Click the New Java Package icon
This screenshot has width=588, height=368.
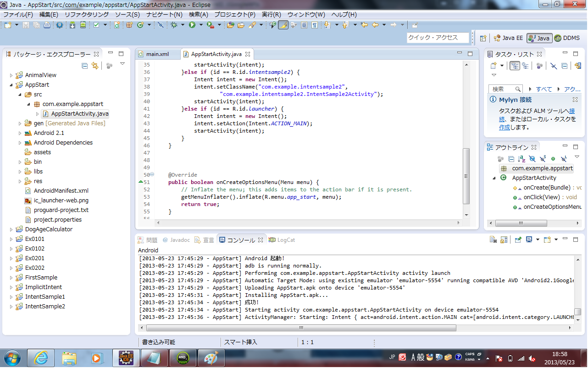click(x=129, y=25)
